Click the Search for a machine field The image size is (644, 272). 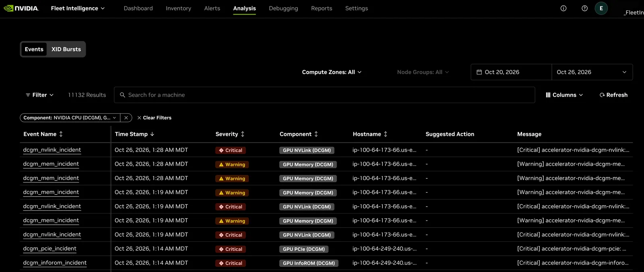324,95
